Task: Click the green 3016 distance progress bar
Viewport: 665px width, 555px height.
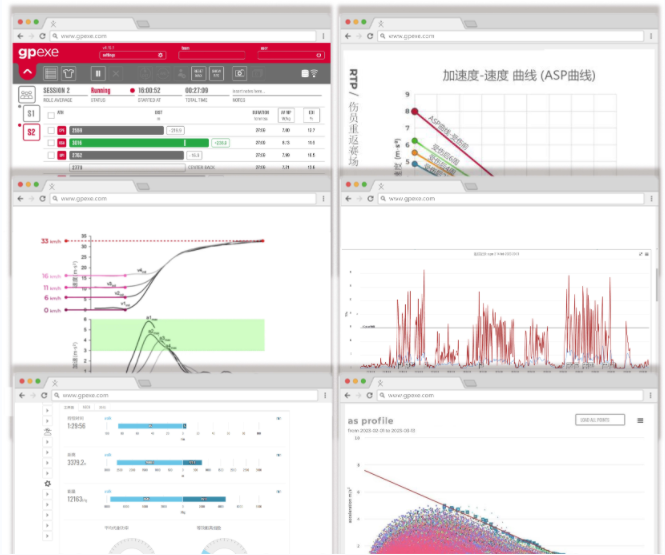Action: point(139,143)
